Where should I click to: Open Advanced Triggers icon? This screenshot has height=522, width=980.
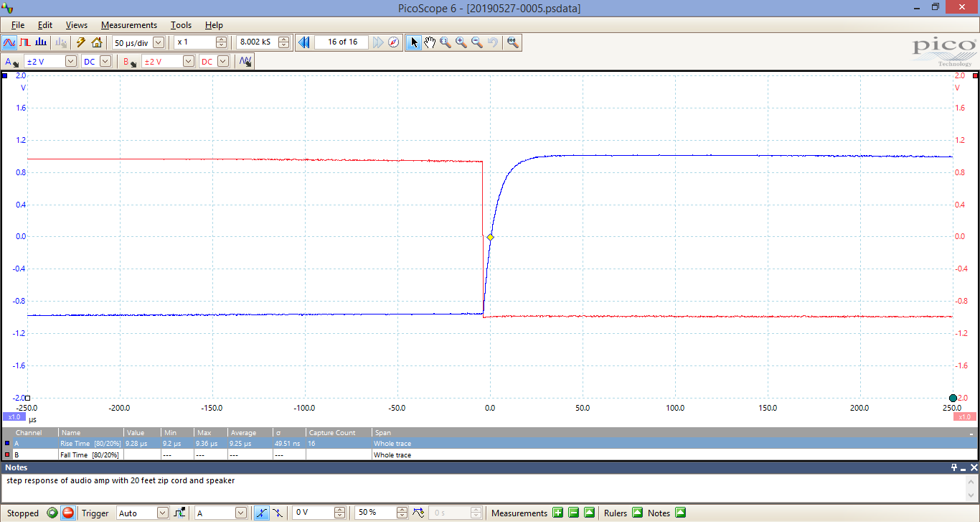tap(180, 513)
